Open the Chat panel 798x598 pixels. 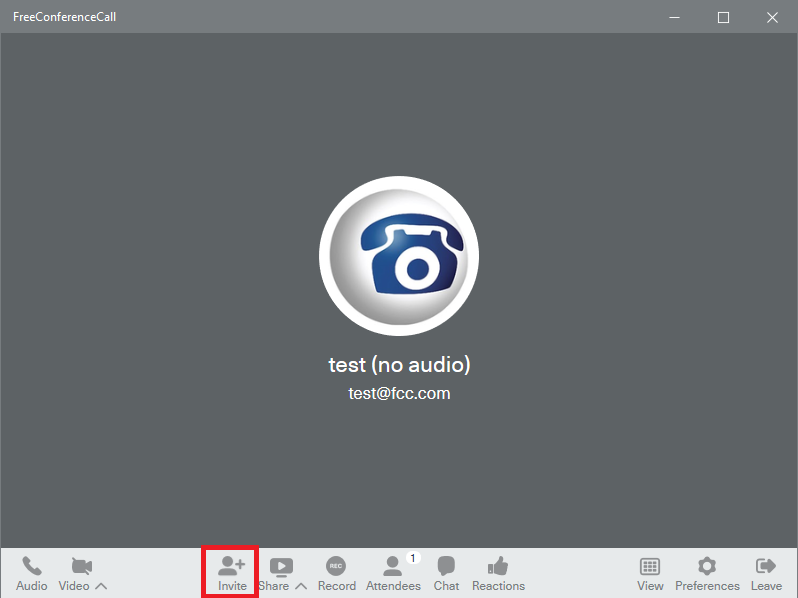coord(446,567)
